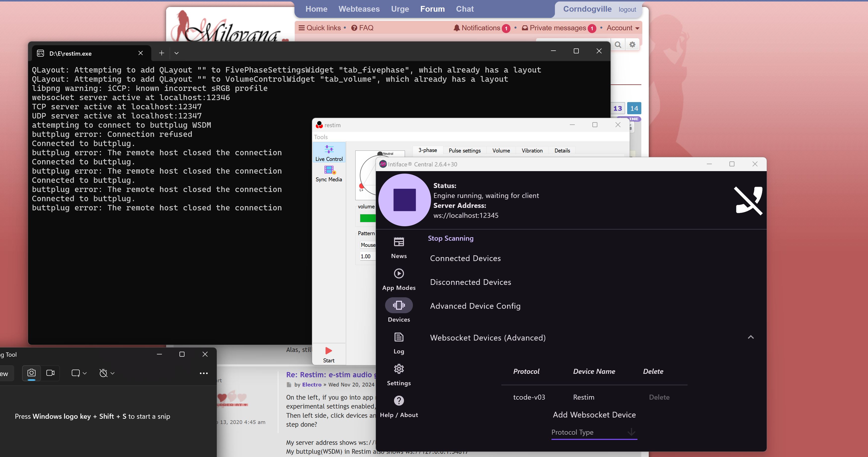The image size is (868, 457).
Task: Switch Snipping Tool to video record mode
Action: [51, 373]
